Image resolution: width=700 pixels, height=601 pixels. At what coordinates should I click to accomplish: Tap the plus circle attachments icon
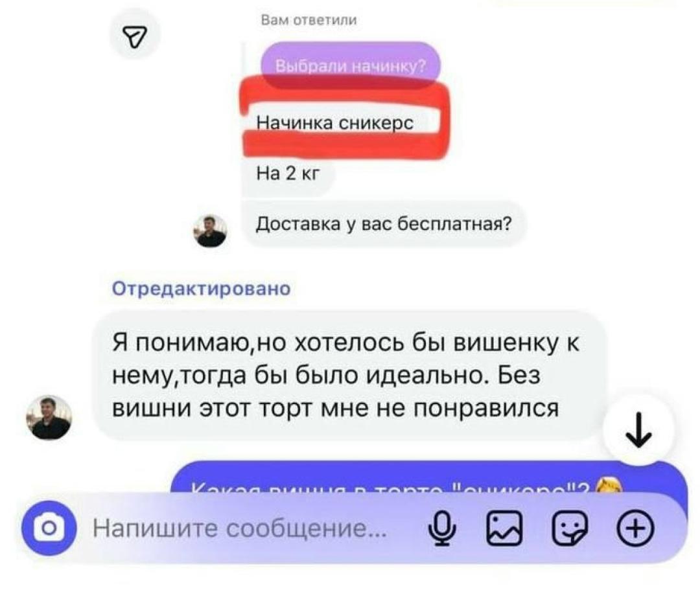(x=636, y=528)
